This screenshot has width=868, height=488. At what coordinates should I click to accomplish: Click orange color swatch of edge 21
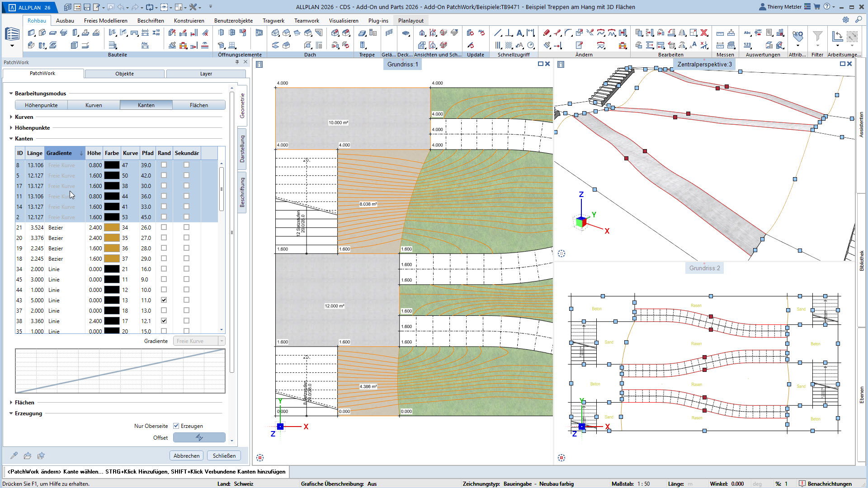click(x=112, y=227)
